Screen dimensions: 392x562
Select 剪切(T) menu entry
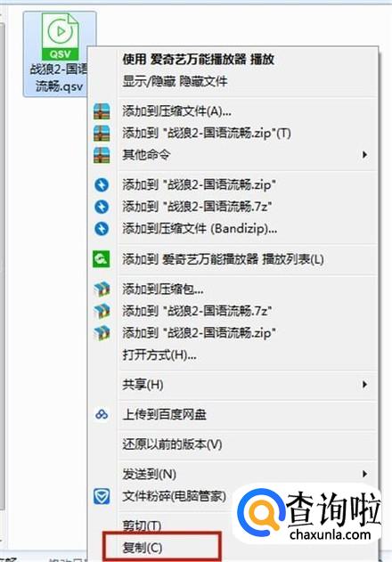coord(142,525)
